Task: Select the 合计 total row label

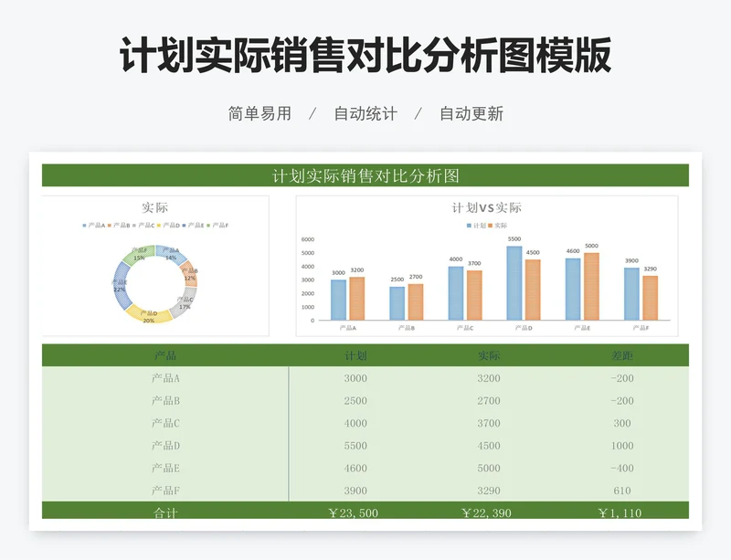Action: coord(165,512)
